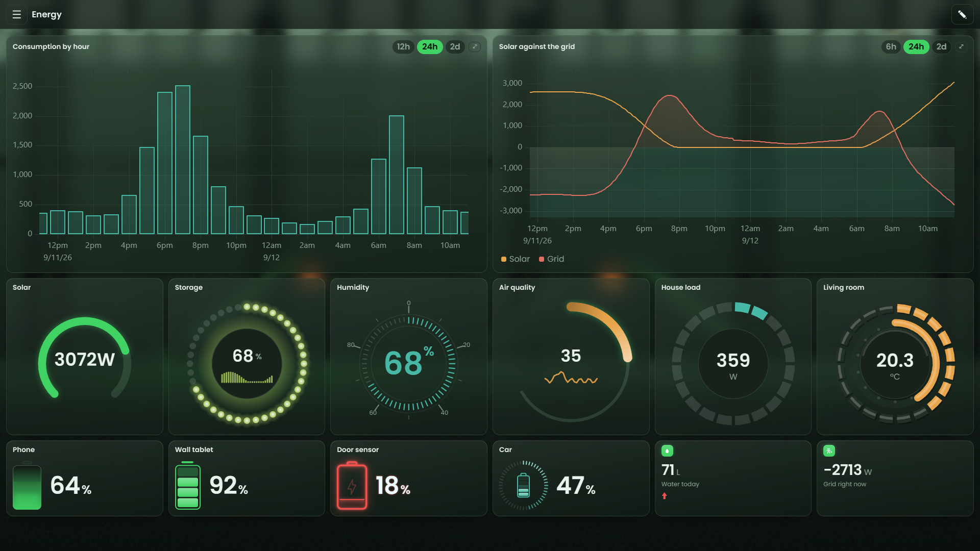Select 12h range for Consumption by hour
The height and width of the screenshot is (551, 980).
(x=403, y=46)
